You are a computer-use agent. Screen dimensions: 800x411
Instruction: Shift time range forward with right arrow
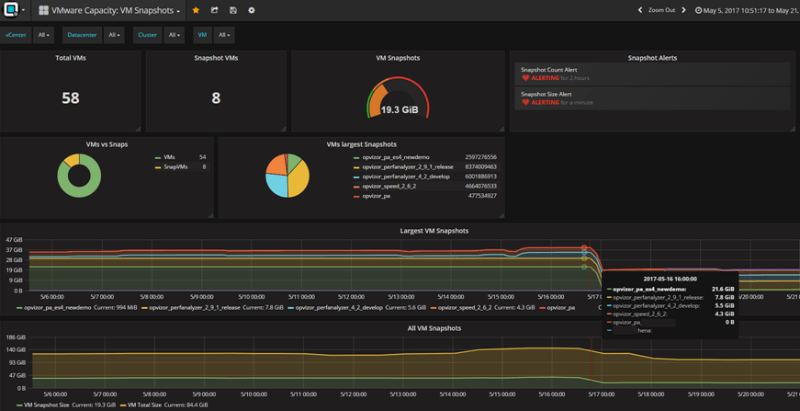pyautogui.click(x=684, y=10)
